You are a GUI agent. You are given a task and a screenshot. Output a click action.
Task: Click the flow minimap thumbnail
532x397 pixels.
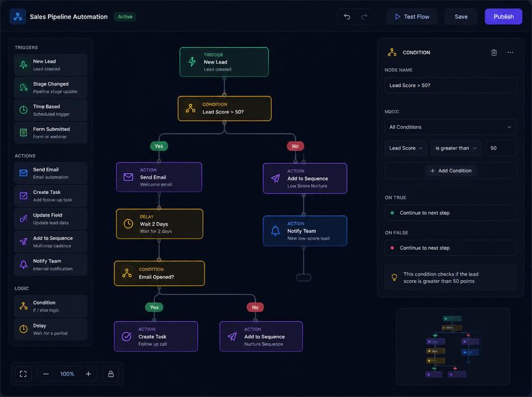(x=453, y=347)
